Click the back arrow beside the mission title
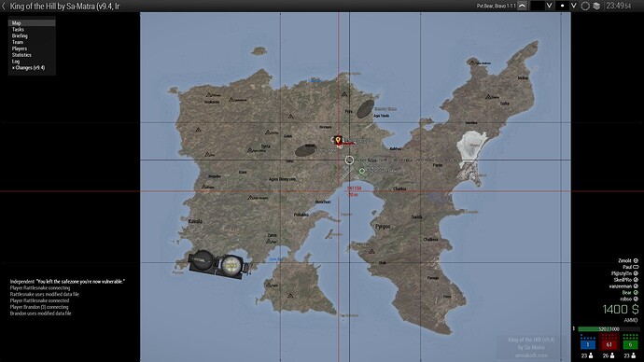The image size is (644, 362). (x=4, y=7)
